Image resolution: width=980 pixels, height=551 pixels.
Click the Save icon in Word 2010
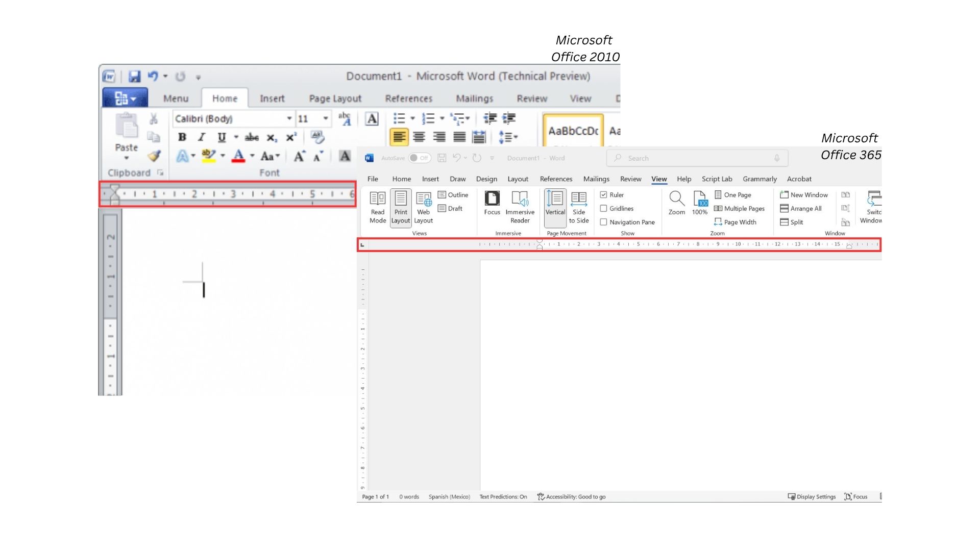134,77
